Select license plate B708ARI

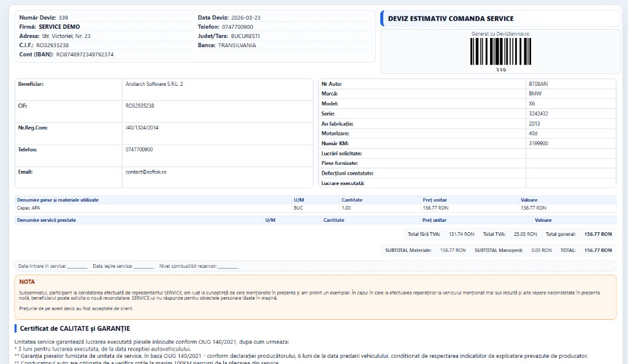(x=538, y=84)
